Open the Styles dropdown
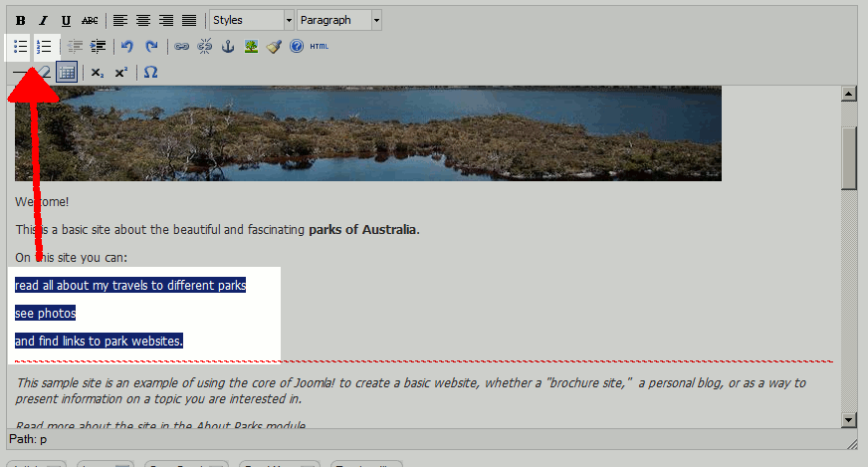 coord(252,20)
